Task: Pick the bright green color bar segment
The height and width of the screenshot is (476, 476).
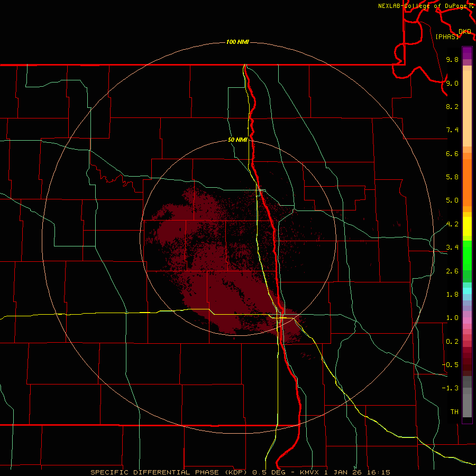Action: point(467,255)
